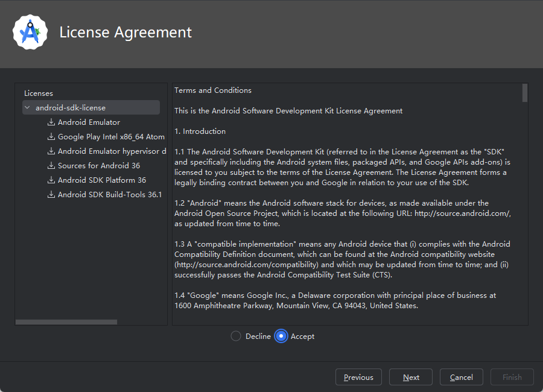Click the disabled Finish button

(512, 377)
